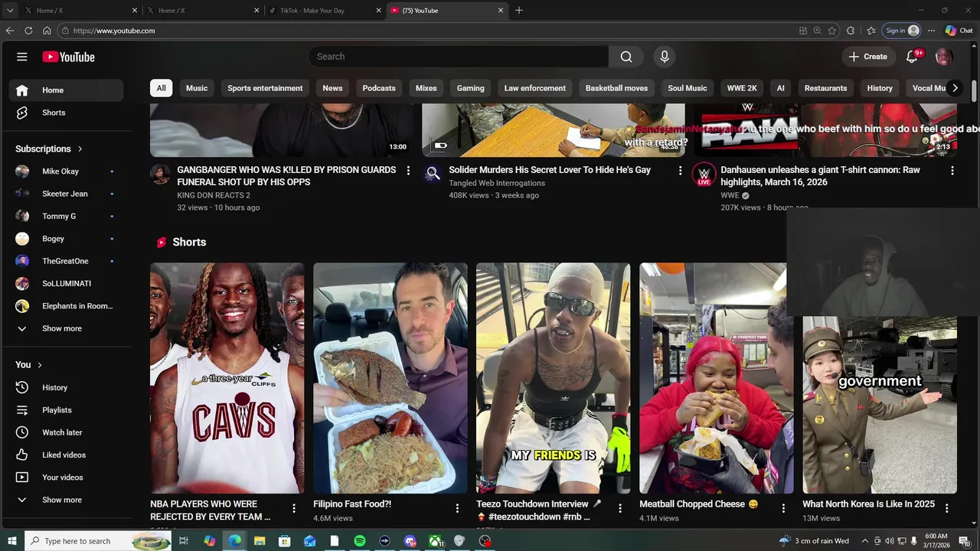Open options for Solider Murders His Secret Lover video
Viewport: 980px width, 551px height.
[x=680, y=171]
